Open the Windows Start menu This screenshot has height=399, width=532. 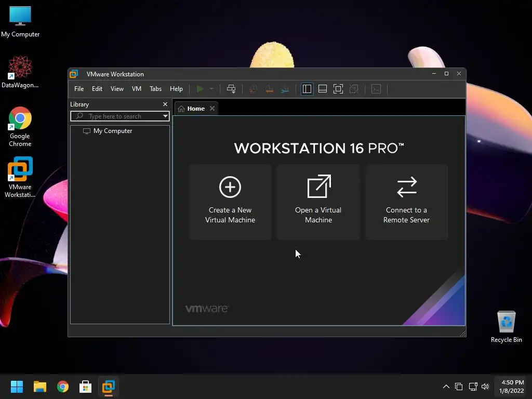coord(17,387)
